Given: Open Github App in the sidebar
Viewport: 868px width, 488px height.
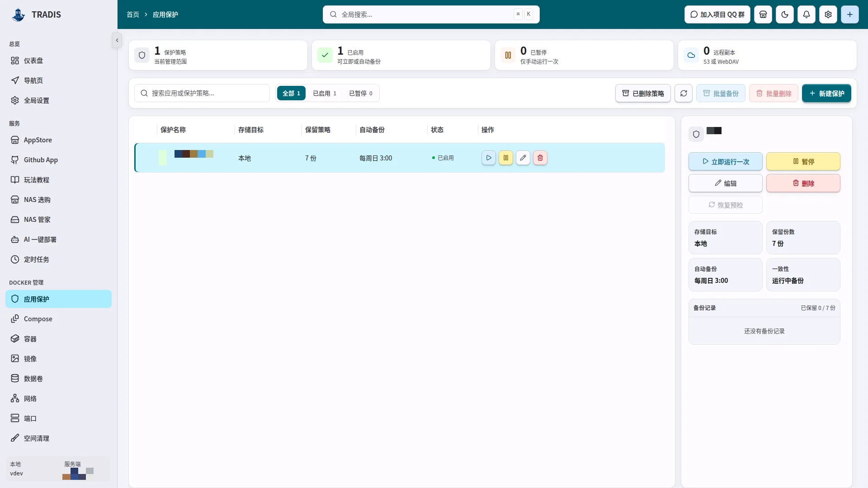Looking at the screenshot, I should [x=59, y=160].
